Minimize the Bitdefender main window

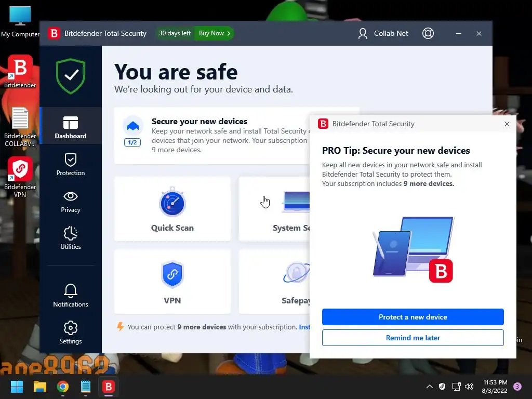click(x=458, y=33)
